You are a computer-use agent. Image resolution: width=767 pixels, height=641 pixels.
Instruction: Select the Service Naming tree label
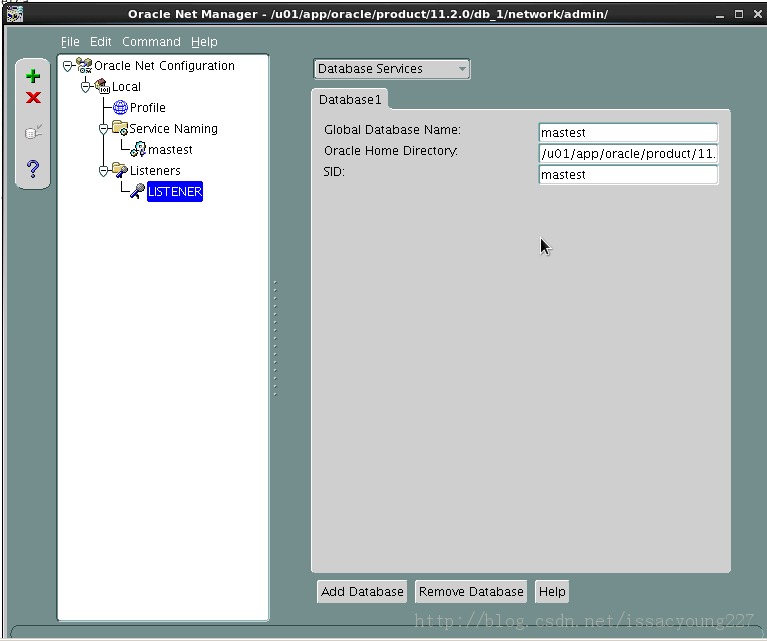point(173,129)
